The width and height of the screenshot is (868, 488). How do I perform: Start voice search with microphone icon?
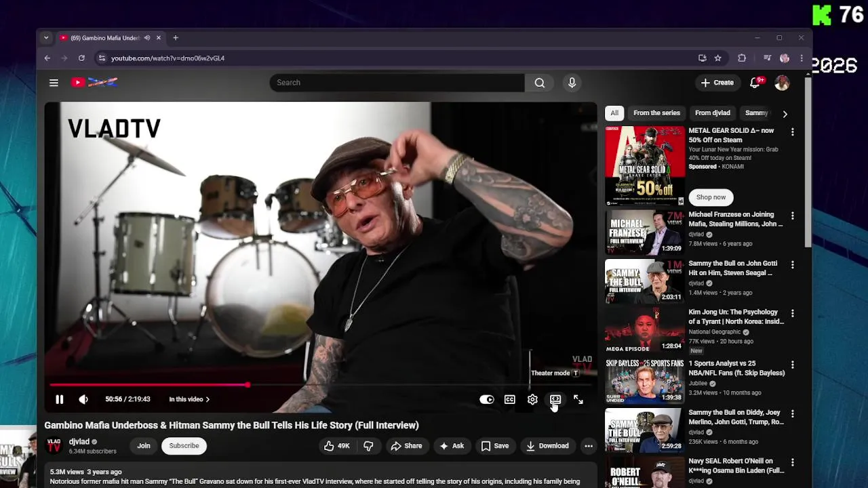click(x=572, y=83)
